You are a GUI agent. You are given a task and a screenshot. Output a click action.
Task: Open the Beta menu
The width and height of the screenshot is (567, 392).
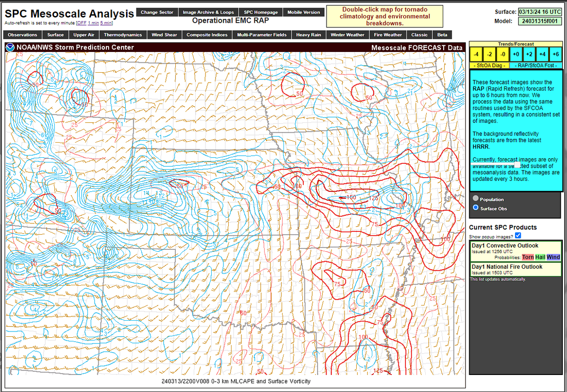[442, 35]
